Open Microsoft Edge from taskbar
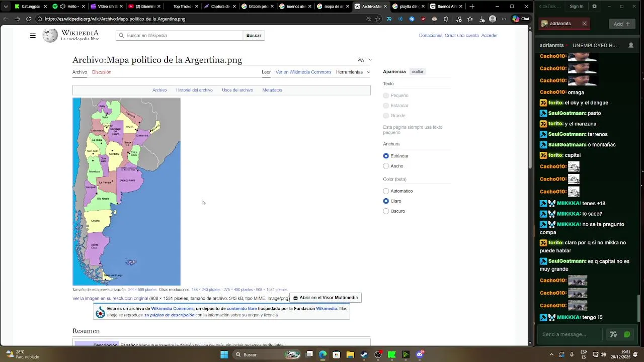Viewport: 644px width, 362px height. tap(323, 354)
